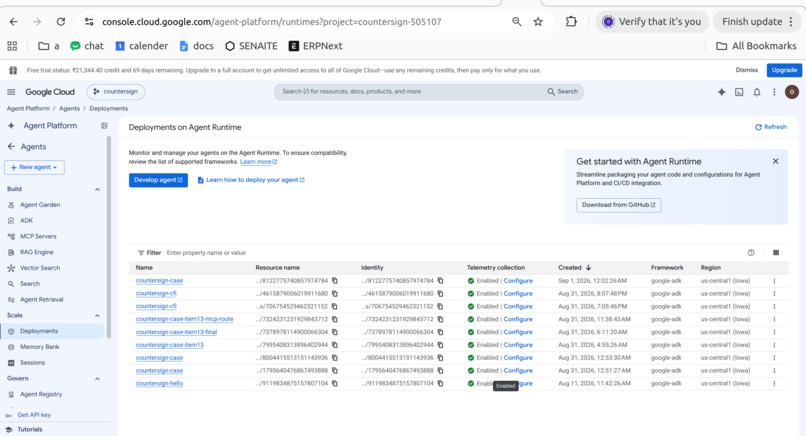Screen dimensions: 806x436
Task: Bookmark this page with the star icon
Action: pos(538,22)
